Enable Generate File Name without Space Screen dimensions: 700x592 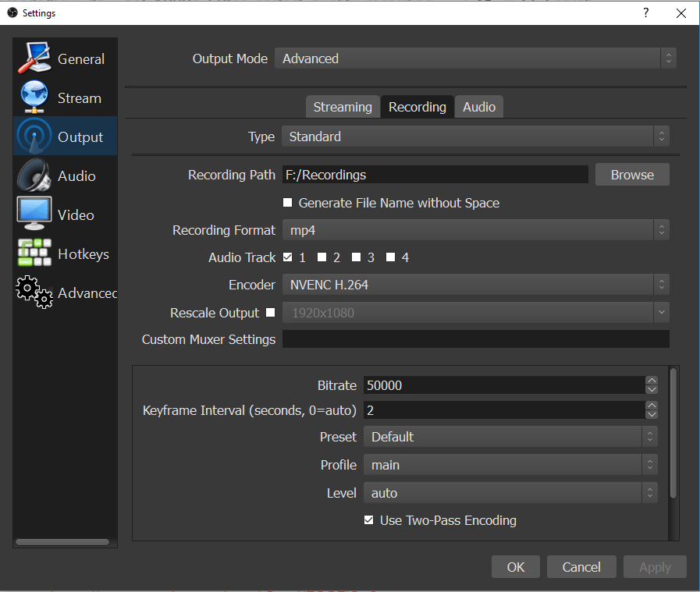(x=287, y=202)
